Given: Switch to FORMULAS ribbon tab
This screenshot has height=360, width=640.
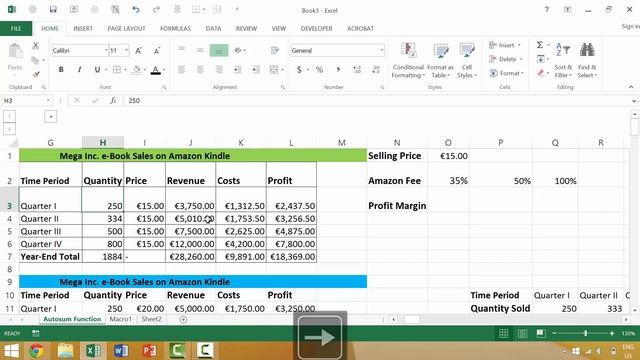Looking at the screenshot, I should [176, 29].
